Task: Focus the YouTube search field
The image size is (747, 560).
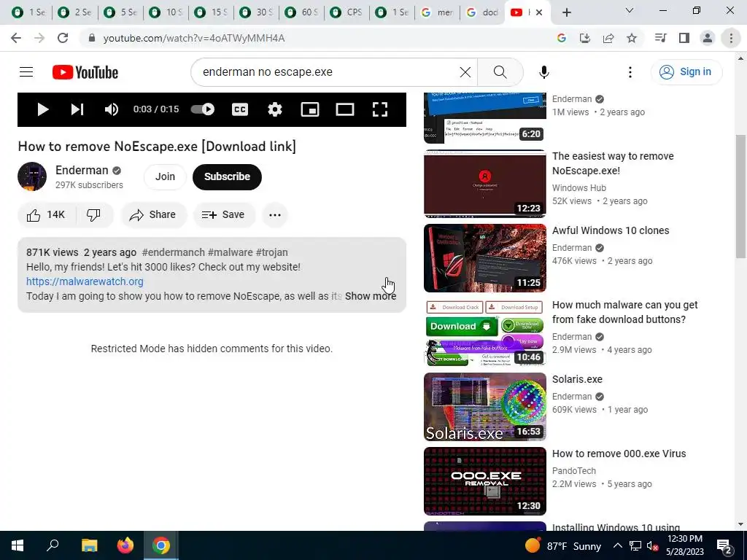Action: pos(329,72)
